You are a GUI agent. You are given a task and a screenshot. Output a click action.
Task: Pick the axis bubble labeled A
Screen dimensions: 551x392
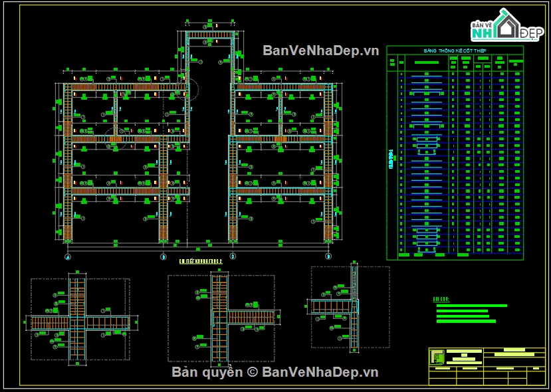pos(68,256)
